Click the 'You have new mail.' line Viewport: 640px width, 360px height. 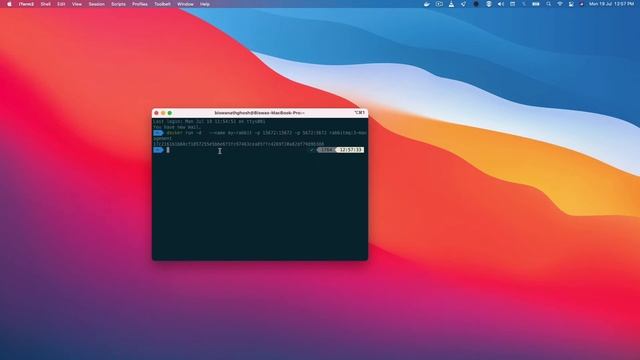point(177,127)
